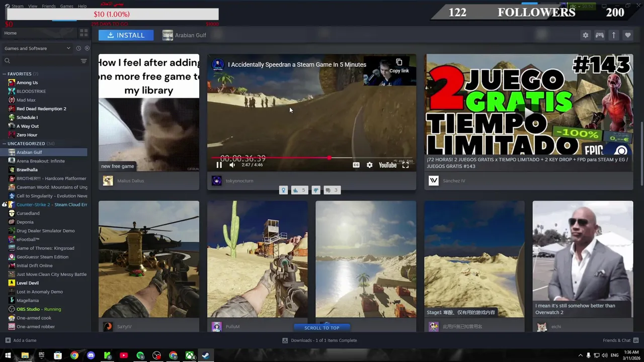Open the video player settings gear

369,165
